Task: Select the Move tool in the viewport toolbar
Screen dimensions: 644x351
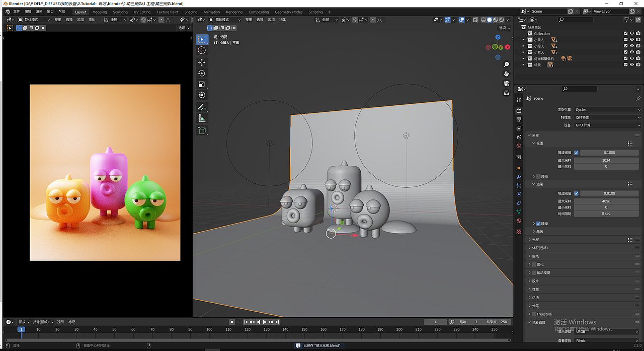Action: 202,62
